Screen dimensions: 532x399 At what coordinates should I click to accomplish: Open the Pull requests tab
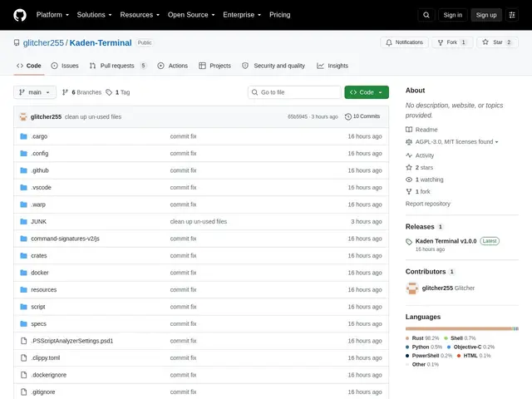[x=118, y=66]
